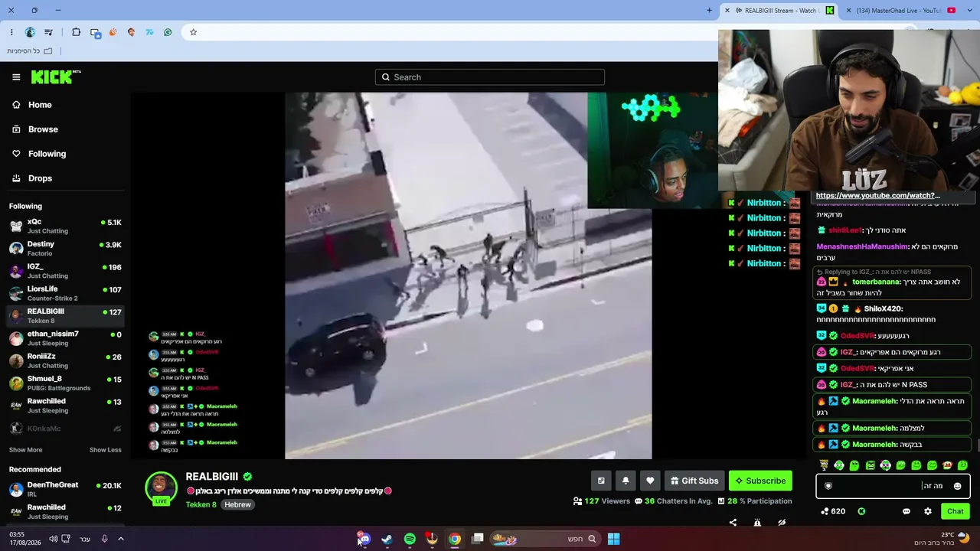The height and width of the screenshot is (551, 980).
Task: Open the Theatre mode icon beside the bell
Action: click(x=601, y=481)
